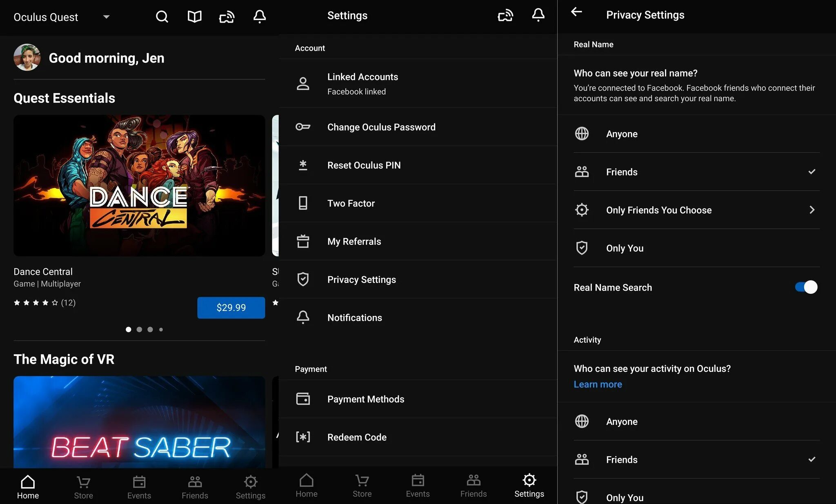Click the Linked Accounts account icon

303,83
